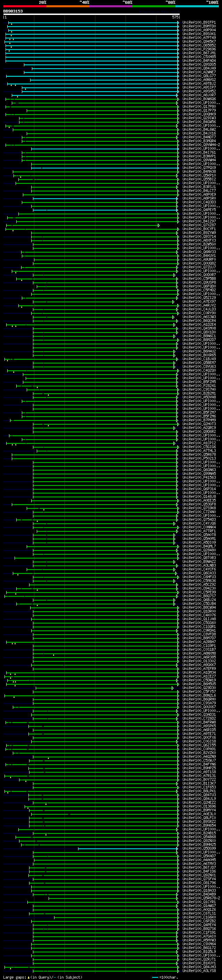Select the UniRef100_Q6NV33 label
This screenshot has height=980, width=222.
click(x=199, y=252)
